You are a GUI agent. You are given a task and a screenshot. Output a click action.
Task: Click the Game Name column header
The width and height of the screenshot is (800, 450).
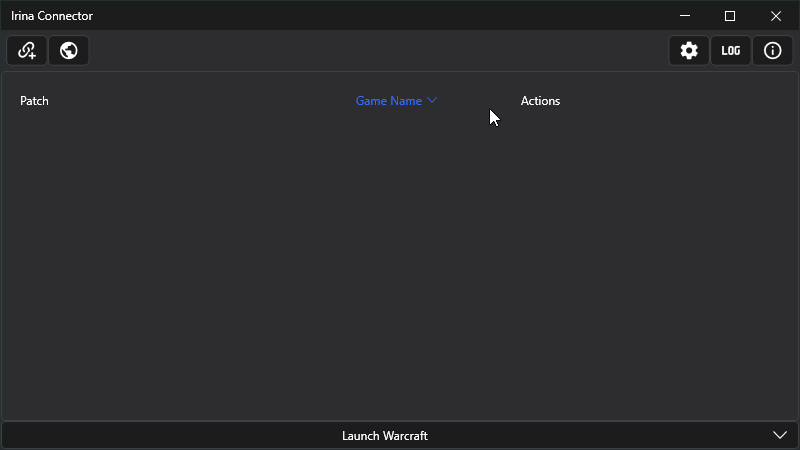[389, 101]
